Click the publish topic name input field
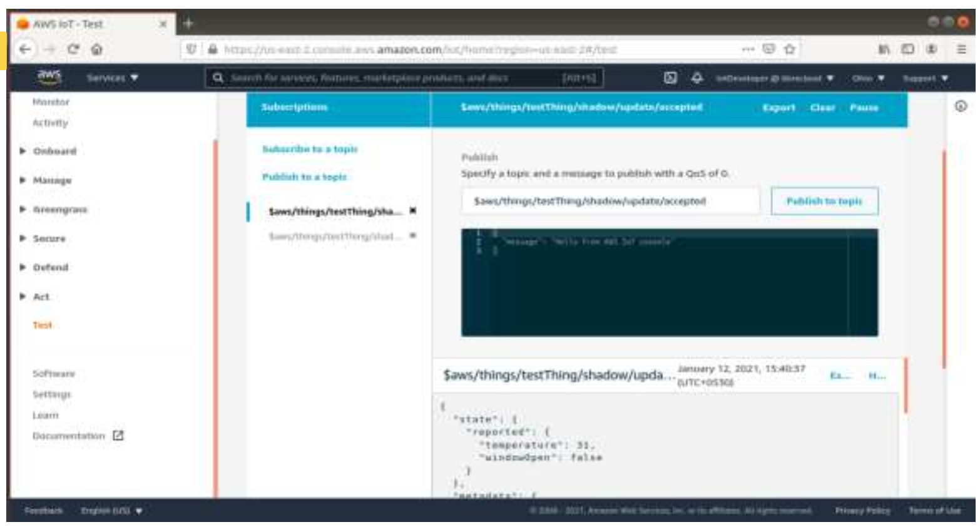The height and width of the screenshot is (527, 980). pos(610,201)
